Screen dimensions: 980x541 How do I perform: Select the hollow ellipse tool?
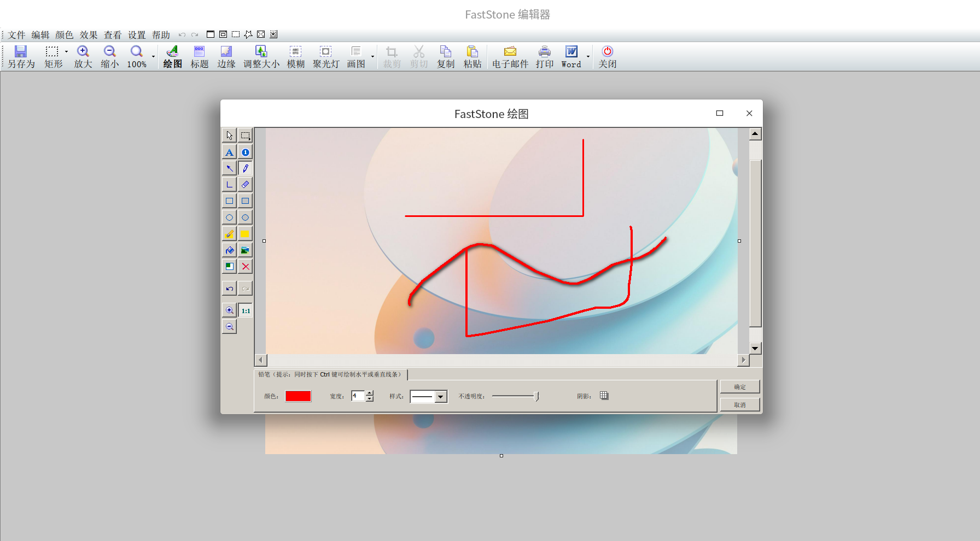[230, 217]
